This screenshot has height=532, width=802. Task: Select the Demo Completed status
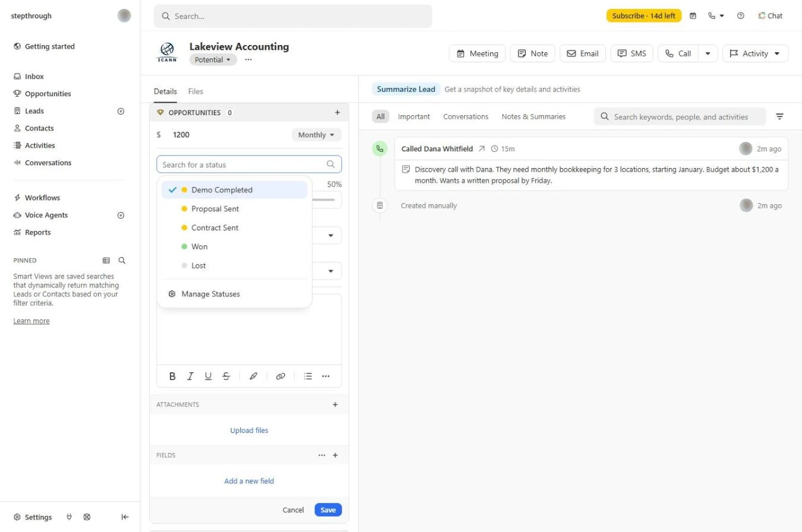(x=235, y=190)
